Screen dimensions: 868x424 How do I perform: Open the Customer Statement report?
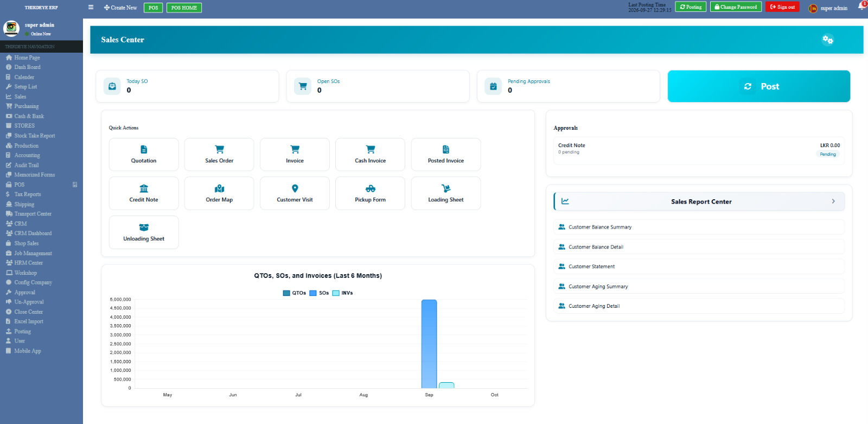699,267
